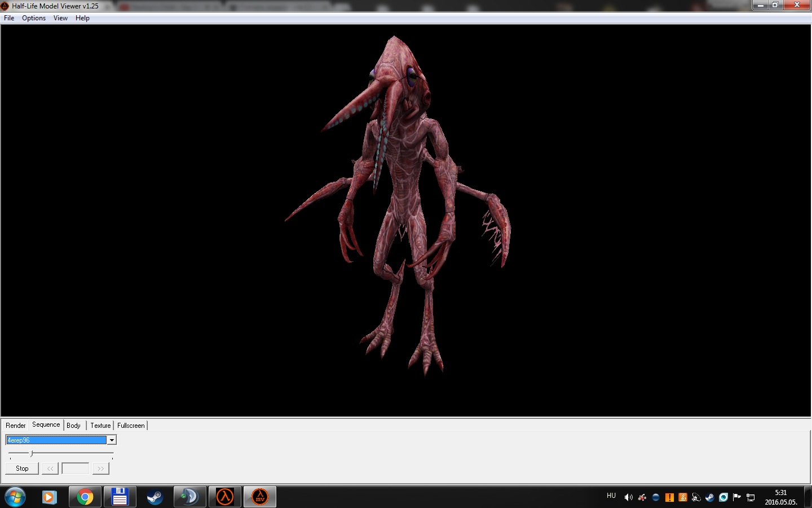
Task: Open the File menu
Action: coord(9,18)
